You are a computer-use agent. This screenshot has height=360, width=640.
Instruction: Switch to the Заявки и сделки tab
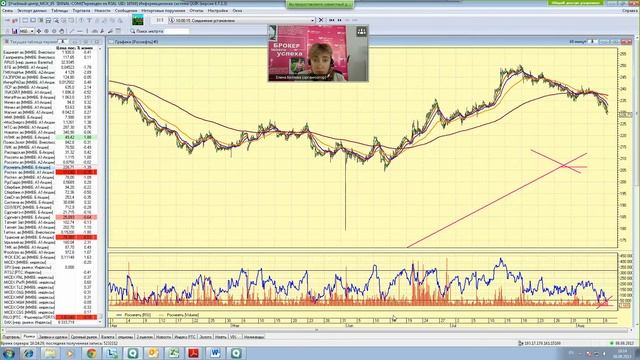[x=53, y=337]
